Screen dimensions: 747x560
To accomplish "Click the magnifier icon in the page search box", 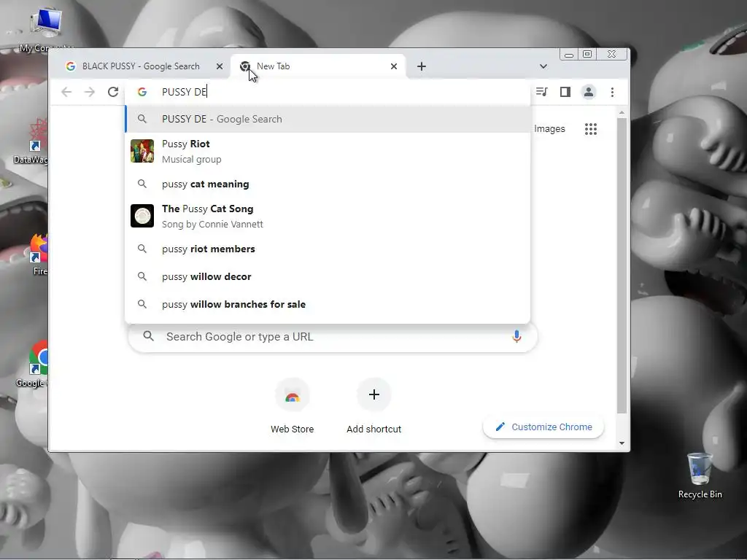I will tap(149, 336).
